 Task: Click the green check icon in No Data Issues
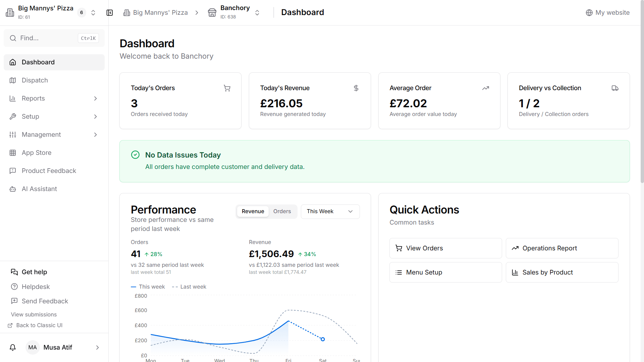point(135,155)
